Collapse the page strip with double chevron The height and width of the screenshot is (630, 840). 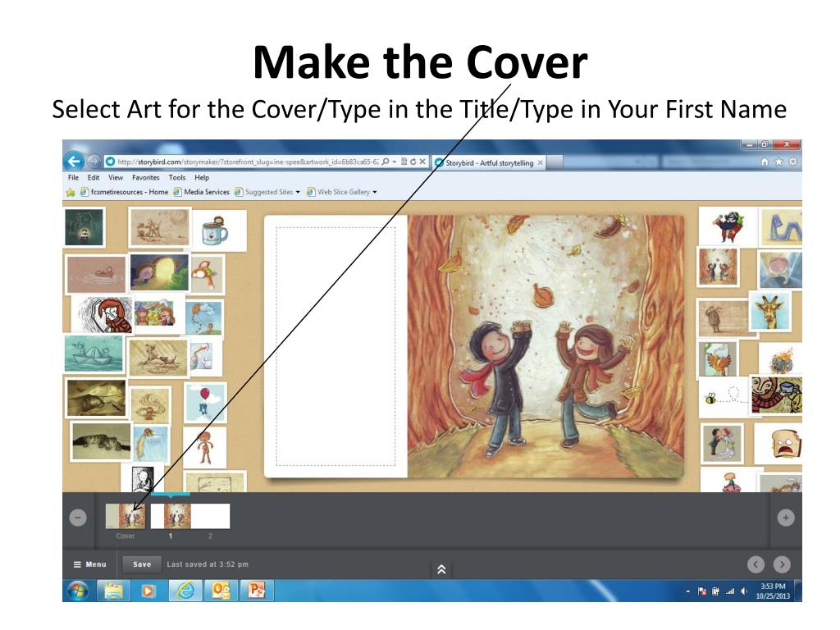[x=441, y=569]
